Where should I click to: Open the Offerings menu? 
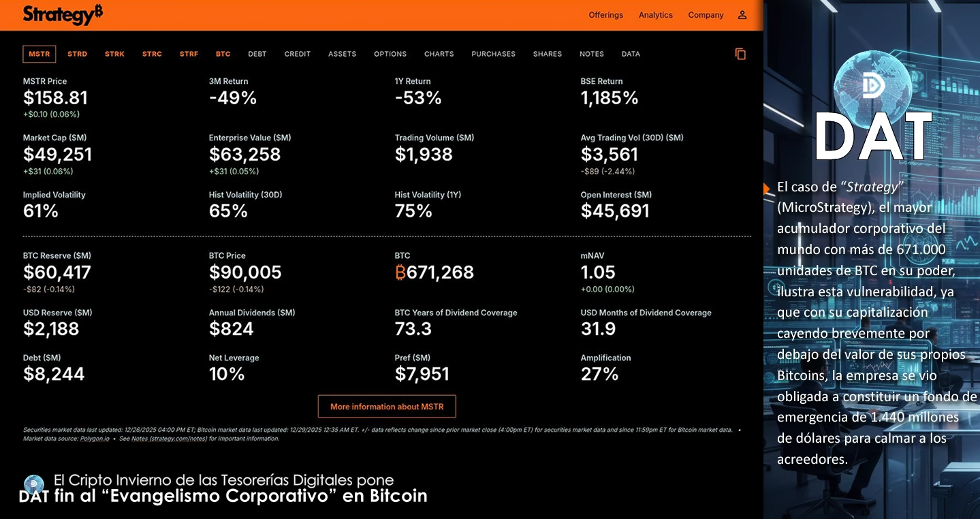[x=605, y=14]
